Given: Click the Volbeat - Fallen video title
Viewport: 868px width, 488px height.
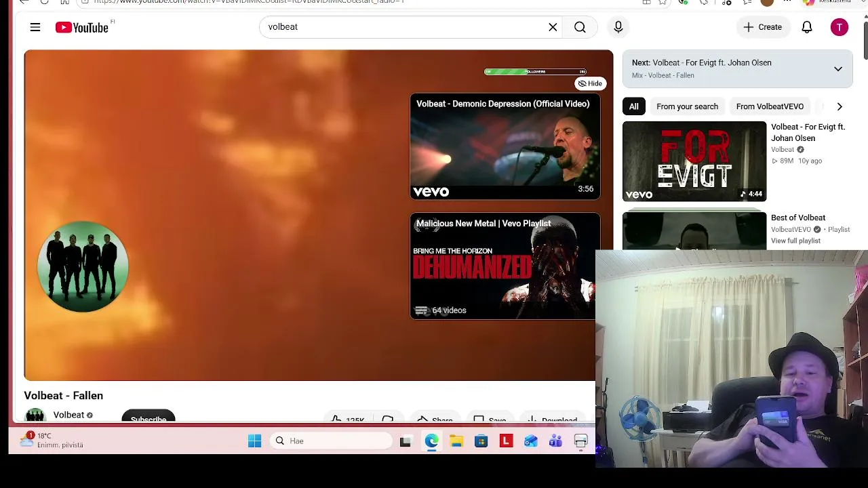Looking at the screenshot, I should click(64, 395).
